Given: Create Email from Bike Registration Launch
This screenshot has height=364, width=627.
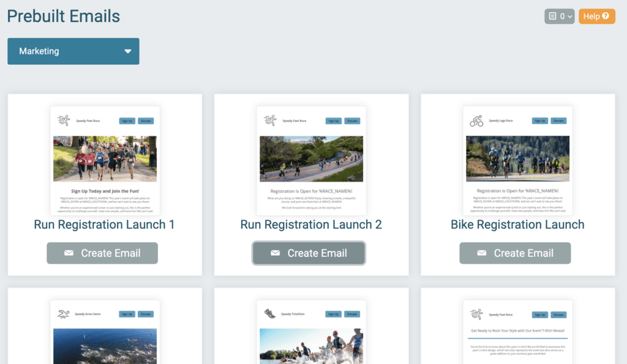Looking at the screenshot, I should (x=515, y=253).
